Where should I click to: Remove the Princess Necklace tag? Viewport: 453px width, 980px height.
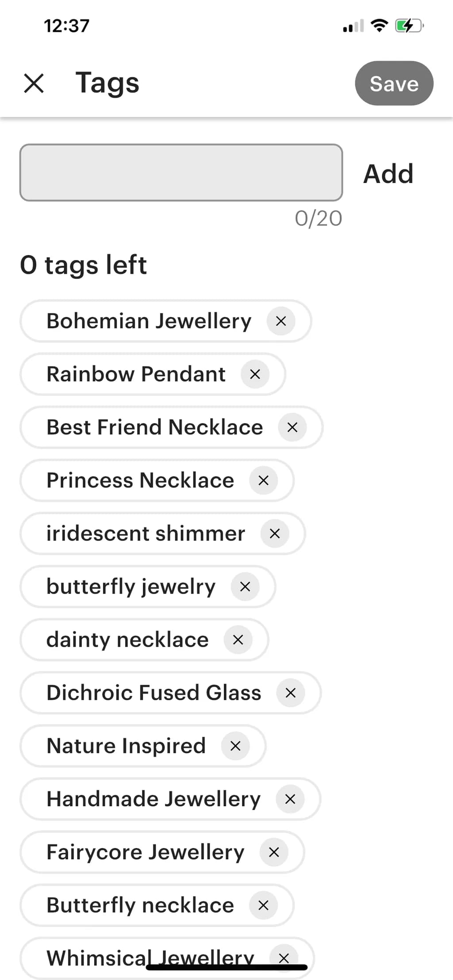coord(263,480)
